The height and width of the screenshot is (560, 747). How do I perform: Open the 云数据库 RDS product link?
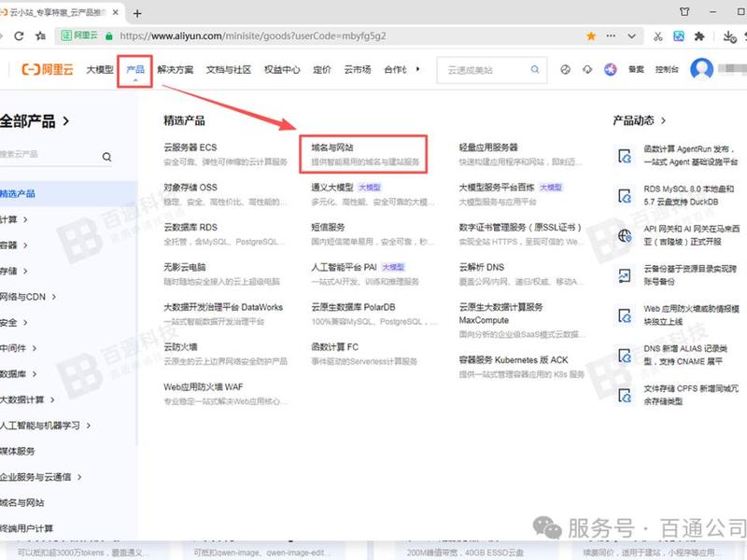click(190, 228)
